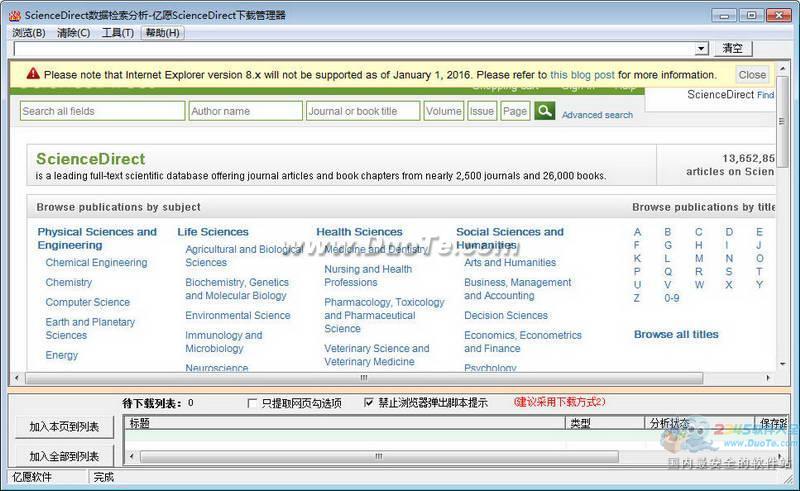Open Earth and Planetary Sciences link

coord(90,329)
